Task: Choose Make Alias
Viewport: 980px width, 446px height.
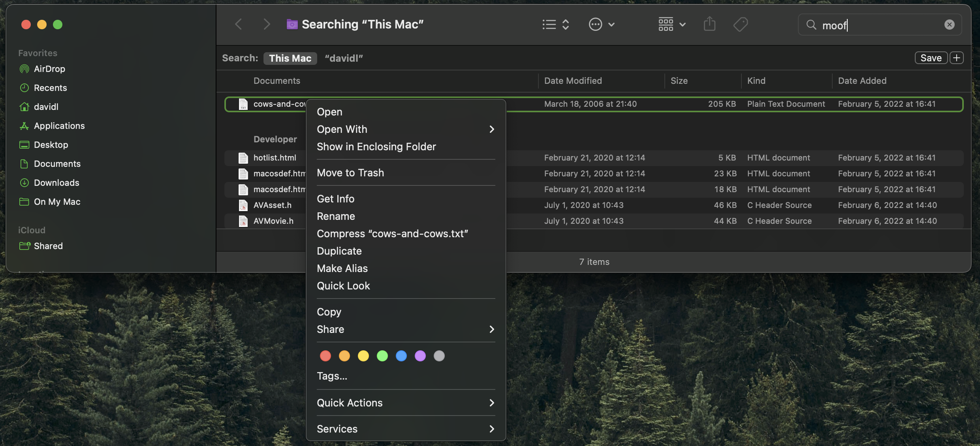Action: [406, 268]
